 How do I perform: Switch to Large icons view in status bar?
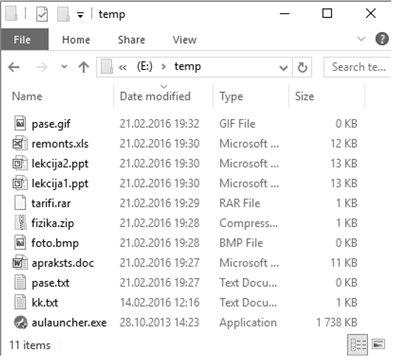pos(378,344)
